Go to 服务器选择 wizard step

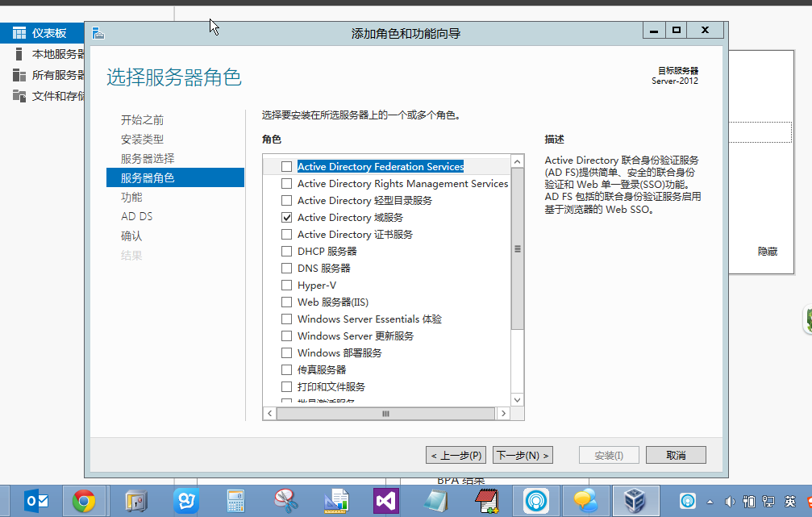click(x=148, y=159)
